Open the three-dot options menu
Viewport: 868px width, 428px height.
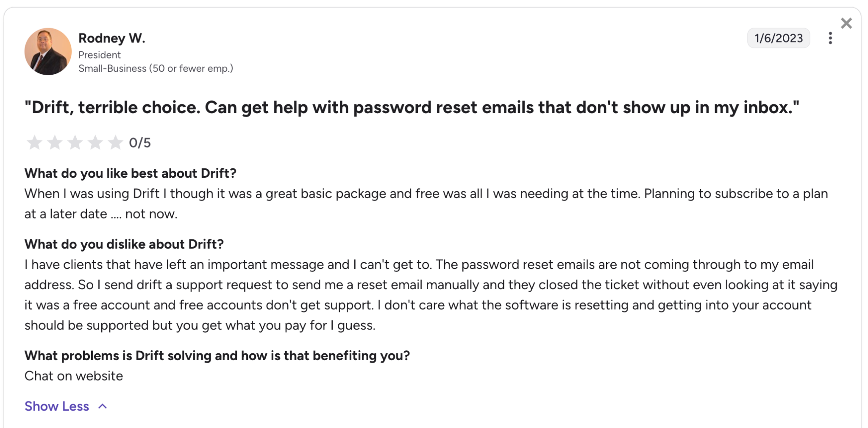pos(830,38)
